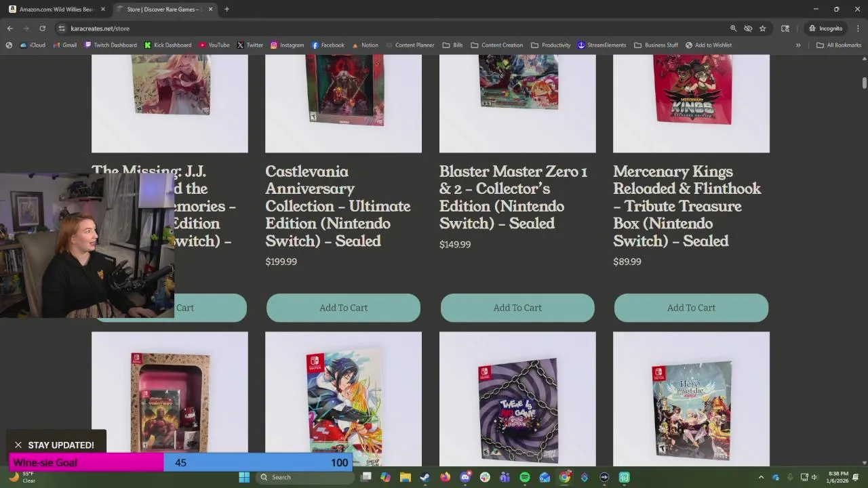868x488 pixels.
Task: View the Mercenary Kings box product image
Action: [691, 104]
